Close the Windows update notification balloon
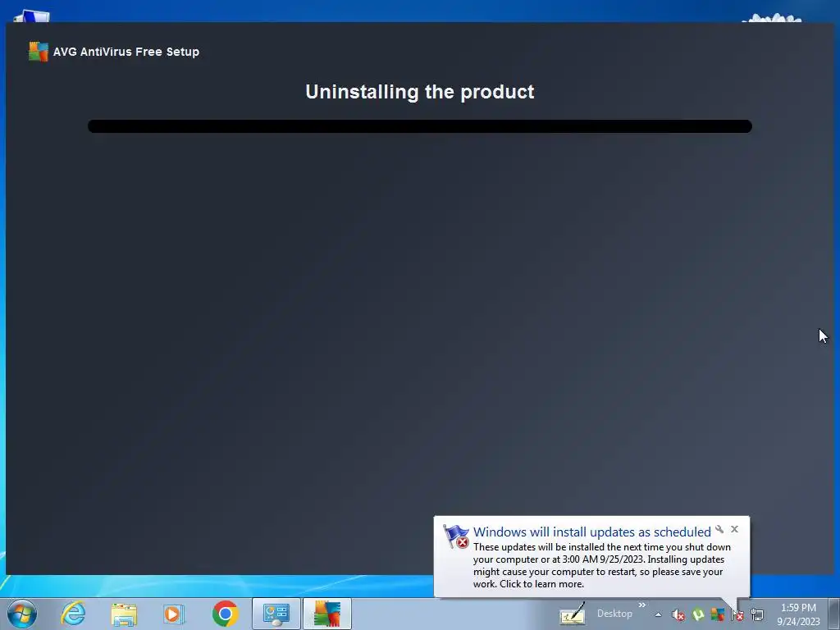The width and height of the screenshot is (840, 630). tap(734, 529)
